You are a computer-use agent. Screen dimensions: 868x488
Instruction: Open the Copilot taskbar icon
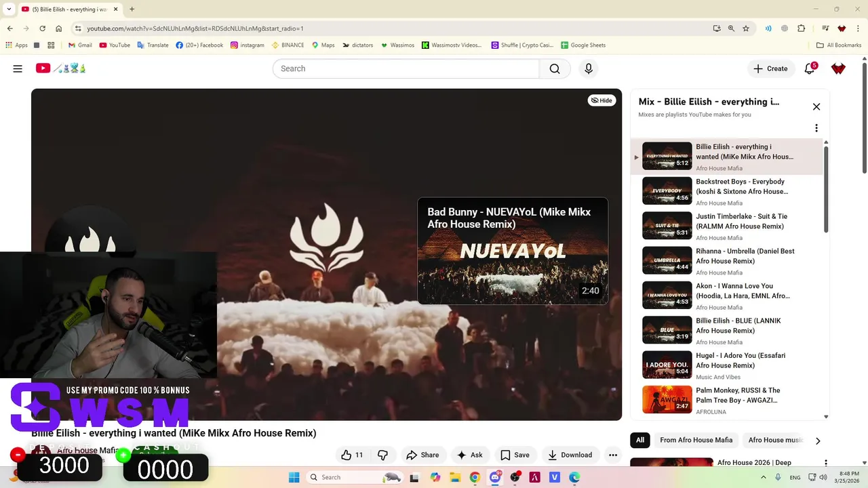point(435,477)
